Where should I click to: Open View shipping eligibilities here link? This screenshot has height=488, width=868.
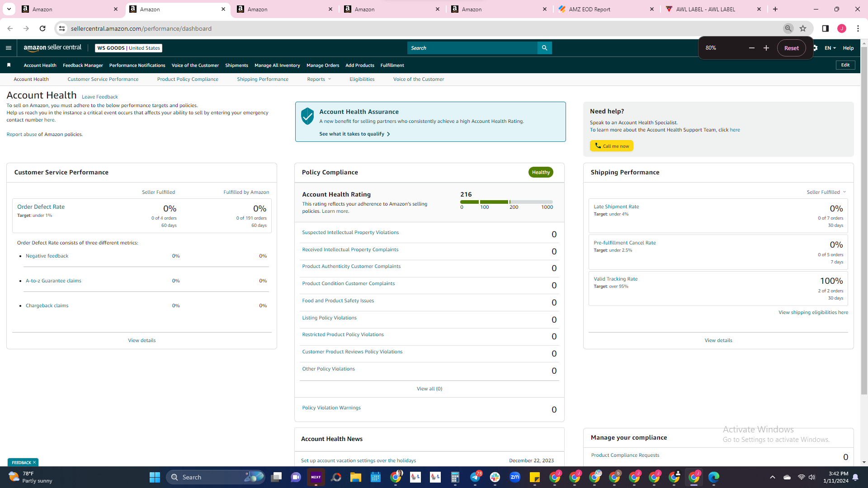click(x=813, y=312)
